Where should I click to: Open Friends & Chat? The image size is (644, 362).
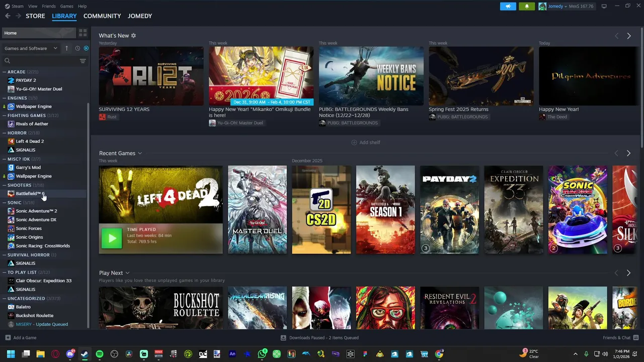[x=620, y=338]
